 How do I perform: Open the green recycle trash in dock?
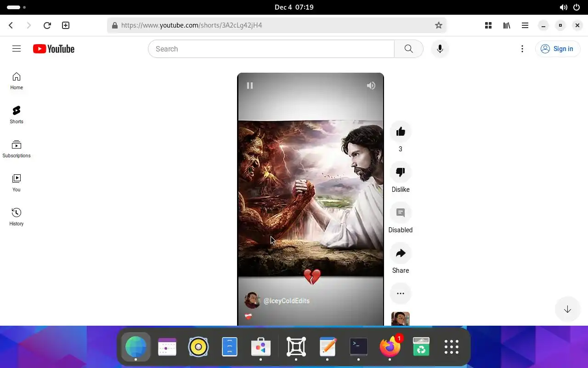pos(421,347)
